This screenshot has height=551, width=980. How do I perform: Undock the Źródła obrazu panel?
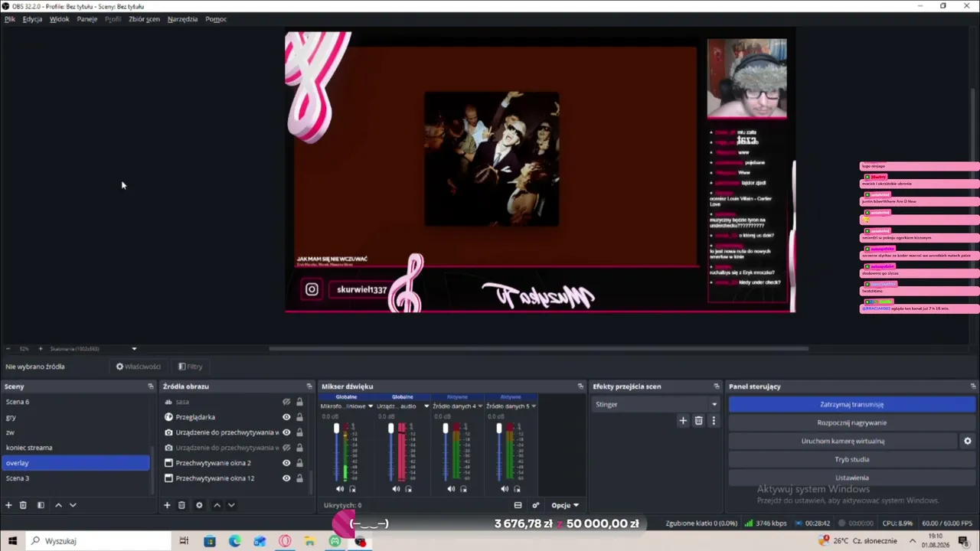click(309, 386)
